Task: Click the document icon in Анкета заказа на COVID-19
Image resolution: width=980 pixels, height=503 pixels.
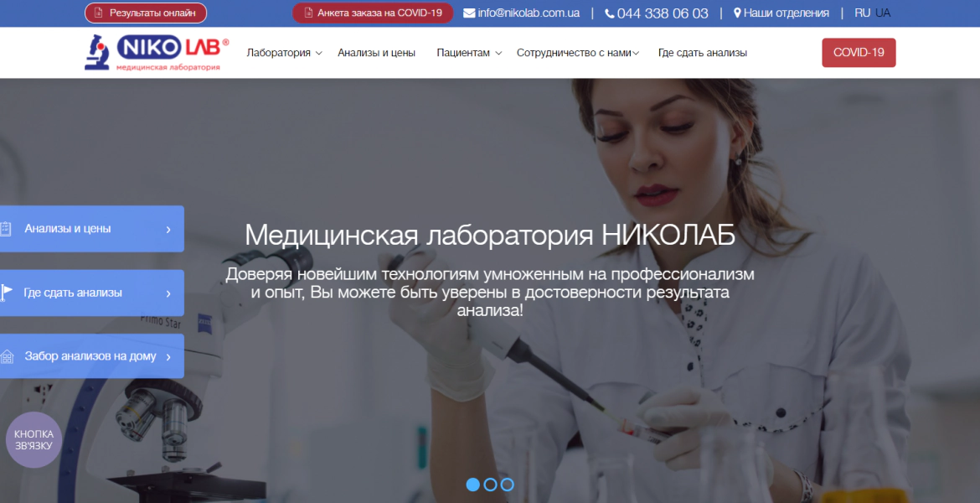Action: pyautogui.click(x=307, y=13)
